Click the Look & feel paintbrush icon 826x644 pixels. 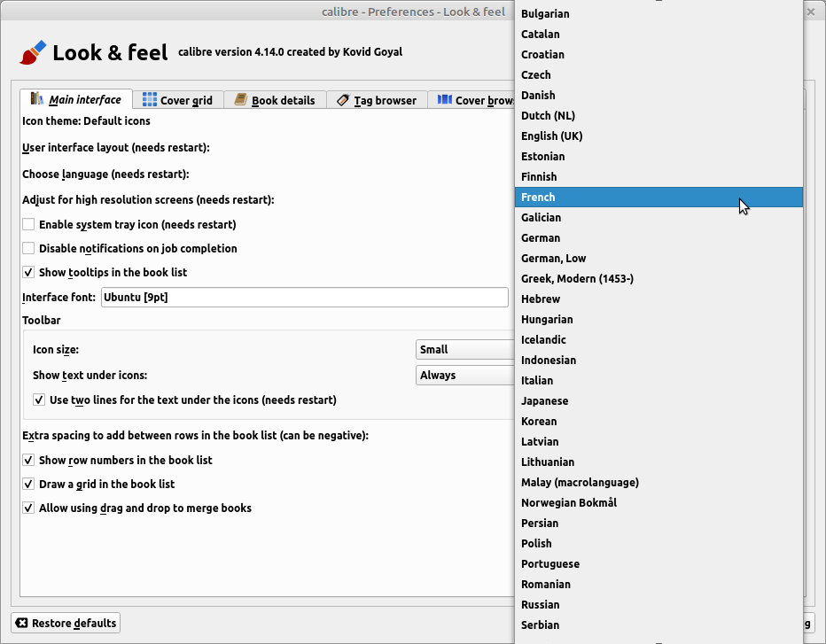pyautogui.click(x=33, y=52)
